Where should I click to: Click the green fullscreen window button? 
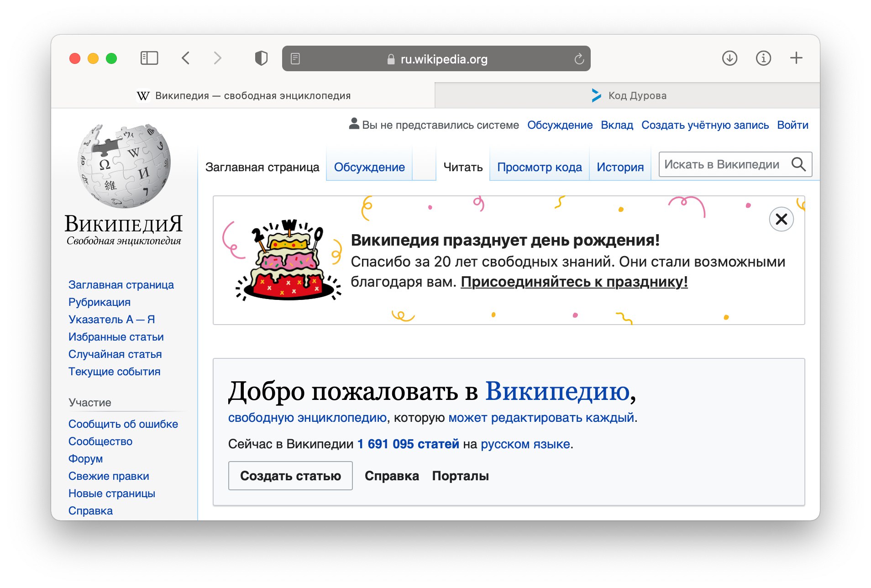pyautogui.click(x=111, y=58)
